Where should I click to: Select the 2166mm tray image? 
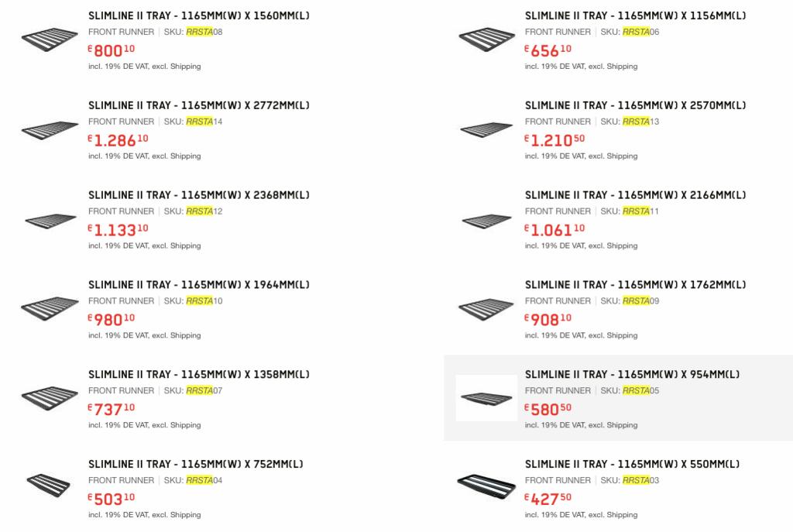coord(486,220)
